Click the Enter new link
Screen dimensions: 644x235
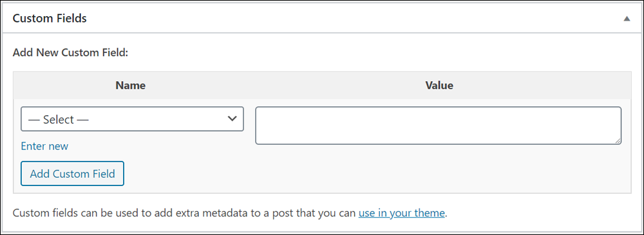coord(44,146)
